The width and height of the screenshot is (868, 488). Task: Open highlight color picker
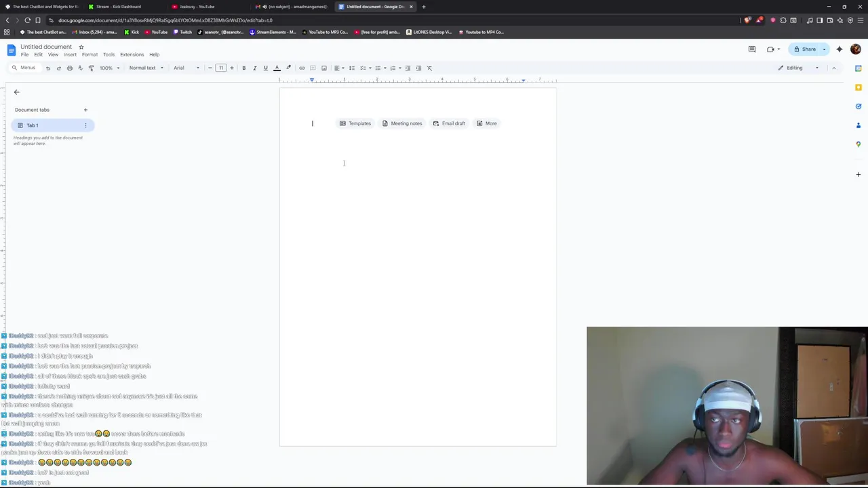tap(288, 68)
